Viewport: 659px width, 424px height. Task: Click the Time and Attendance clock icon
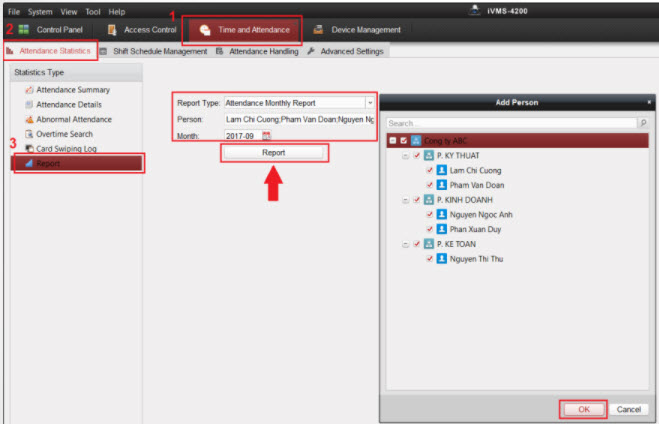(x=205, y=30)
